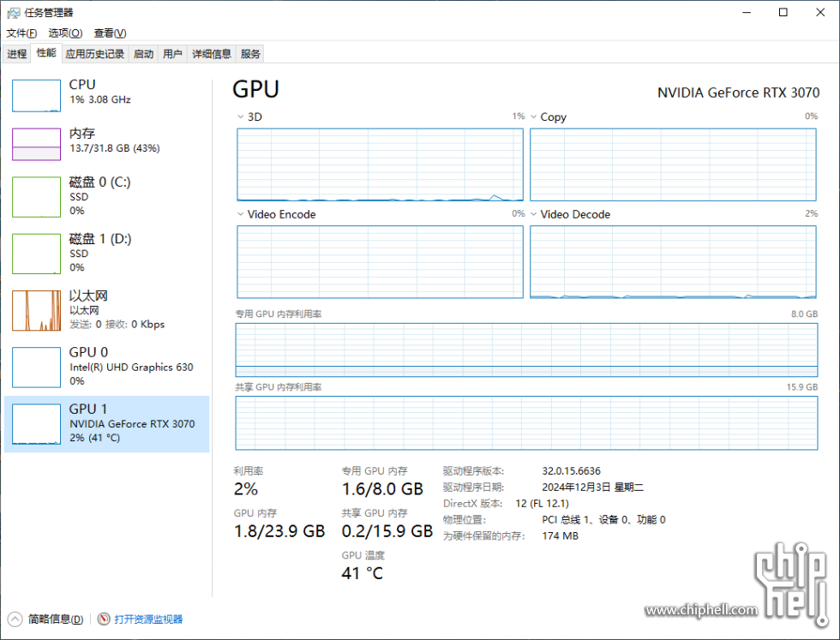Select the 以太网 network graph thumbnail
This screenshot has height=640, width=840.
coord(36,311)
